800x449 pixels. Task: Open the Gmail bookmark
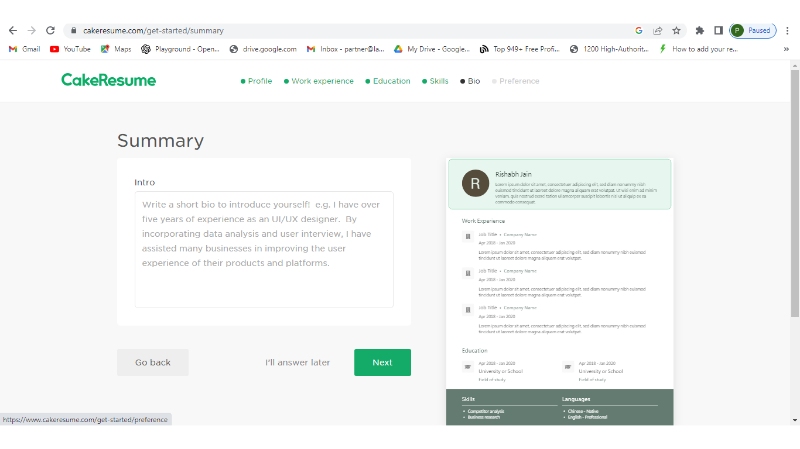click(25, 48)
